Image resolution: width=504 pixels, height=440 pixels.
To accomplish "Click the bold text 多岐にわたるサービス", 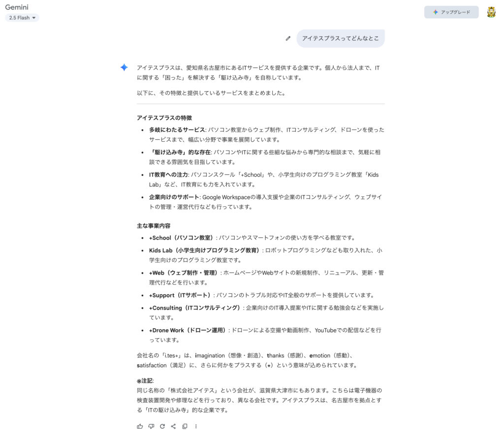I will 177,130.
